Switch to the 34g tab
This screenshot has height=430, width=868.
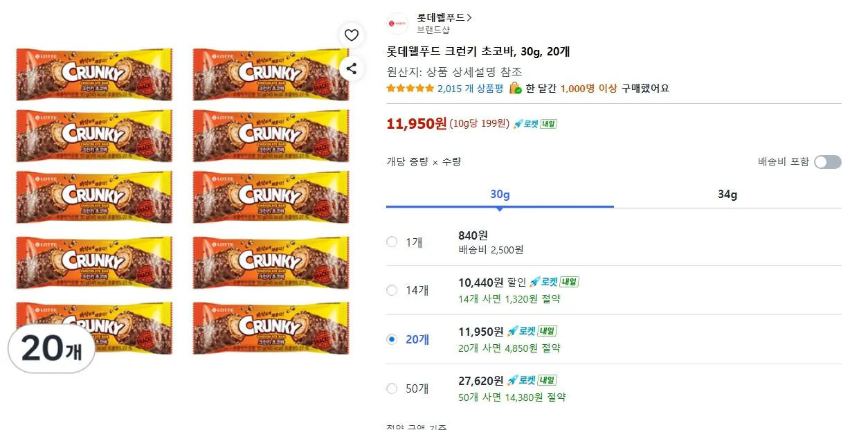(727, 194)
